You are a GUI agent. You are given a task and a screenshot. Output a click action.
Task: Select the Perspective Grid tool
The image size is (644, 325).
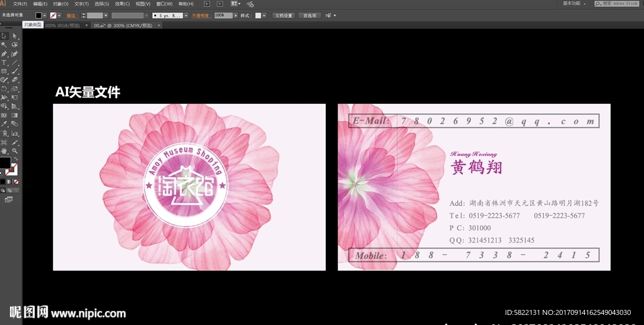(14, 106)
